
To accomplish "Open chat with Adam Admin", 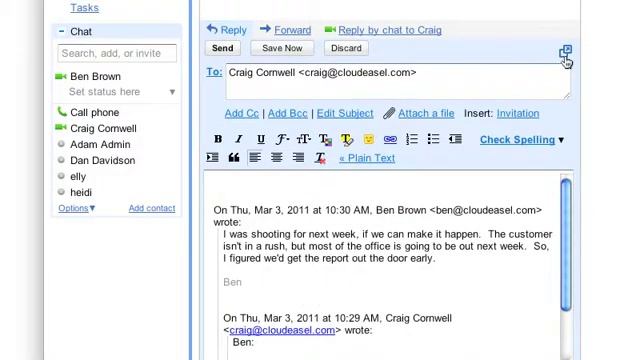I will (x=100, y=144).
